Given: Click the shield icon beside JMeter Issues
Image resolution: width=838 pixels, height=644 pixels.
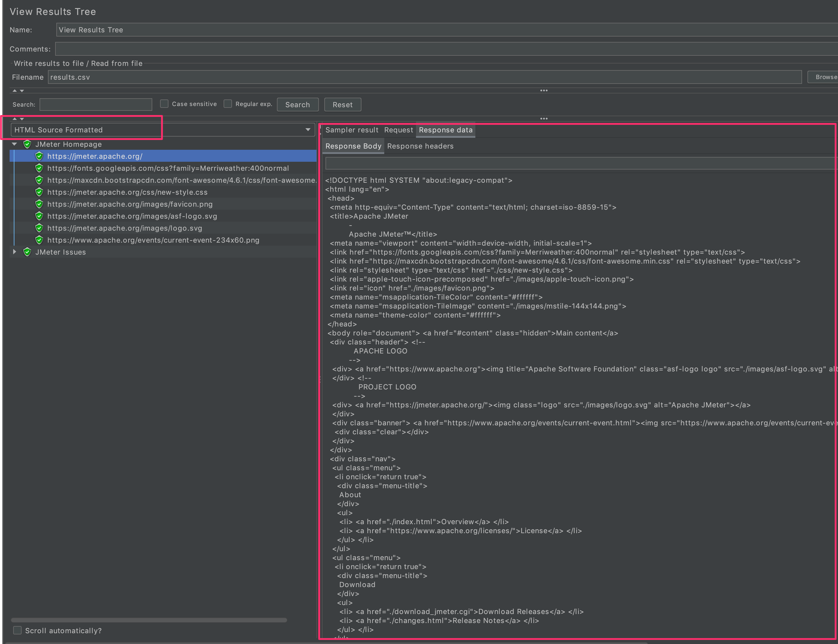Looking at the screenshot, I should point(27,252).
